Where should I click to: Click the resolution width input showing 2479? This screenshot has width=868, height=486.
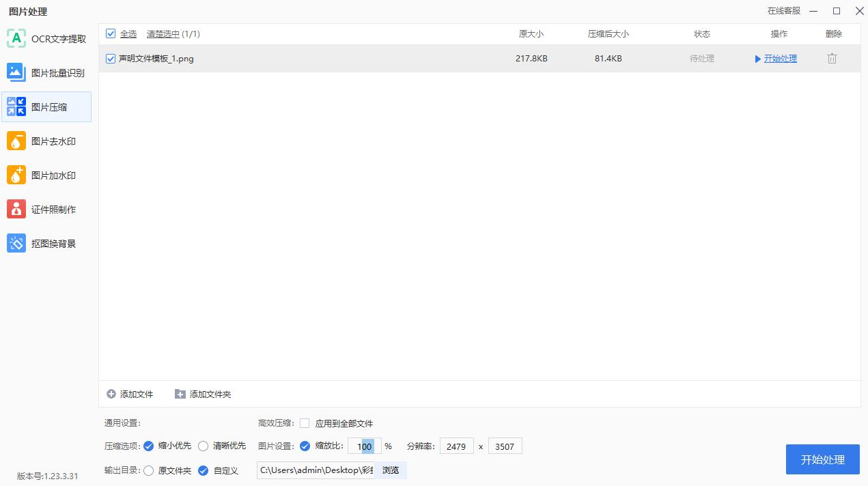tap(456, 446)
